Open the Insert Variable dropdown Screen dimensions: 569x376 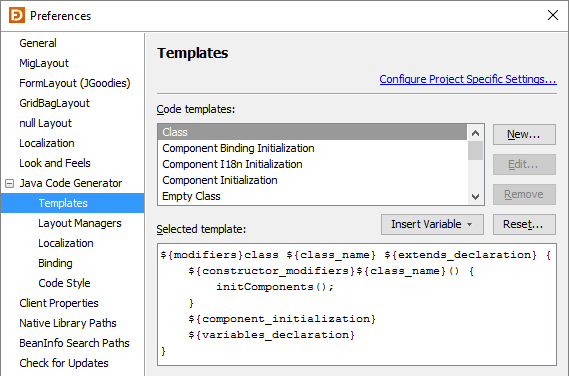point(432,224)
